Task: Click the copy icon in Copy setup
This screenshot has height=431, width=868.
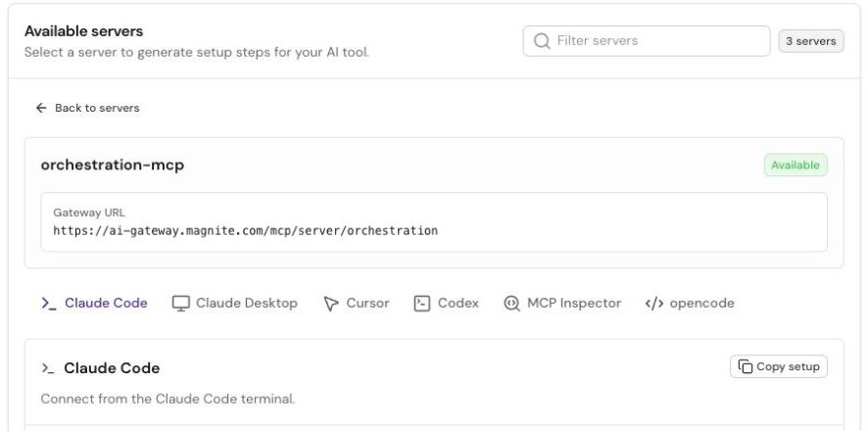Action: 746,366
